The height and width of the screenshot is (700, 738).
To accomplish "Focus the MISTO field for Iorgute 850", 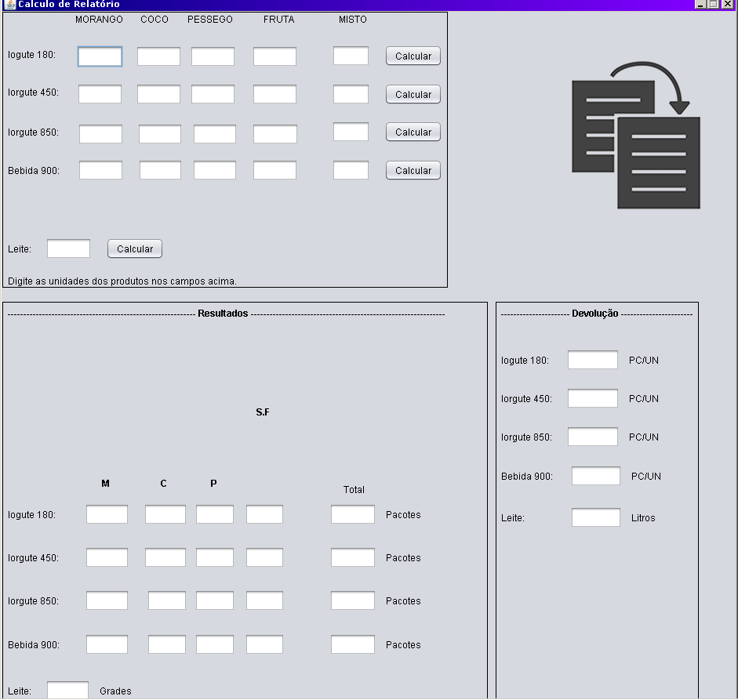I will [351, 132].
